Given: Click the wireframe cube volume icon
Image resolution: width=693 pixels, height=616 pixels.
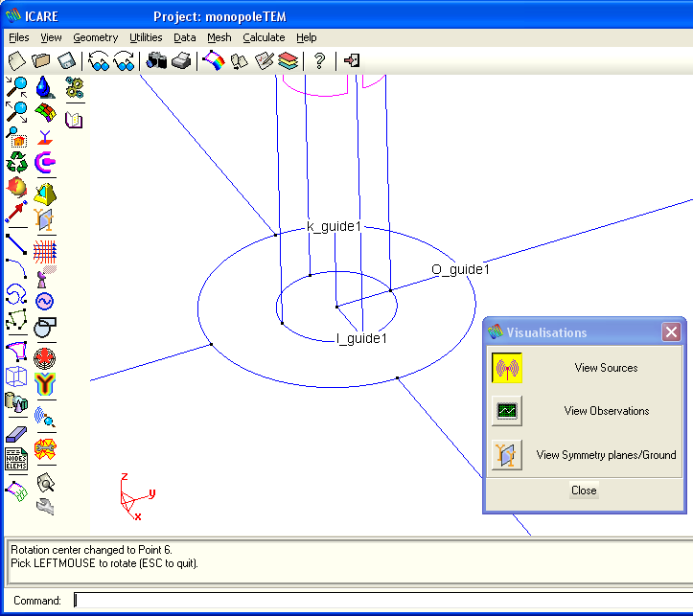Looking at the screenshot, I should point(16,376).
